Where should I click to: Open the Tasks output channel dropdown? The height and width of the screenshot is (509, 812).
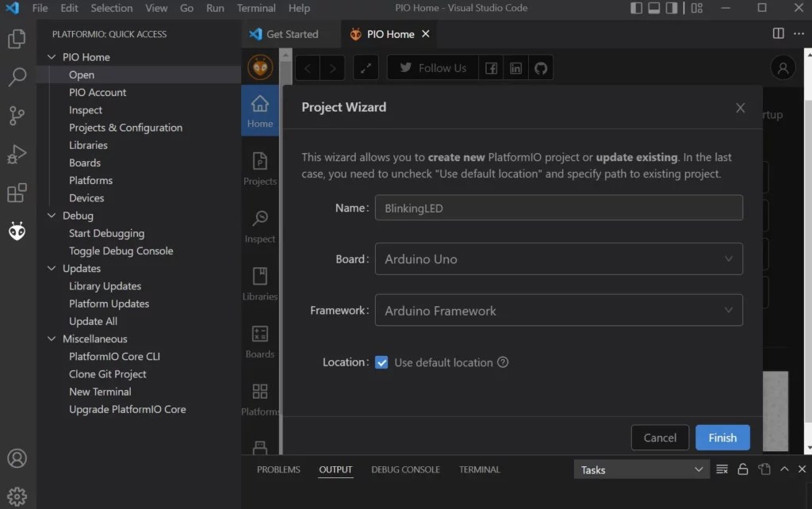[641, 469]
